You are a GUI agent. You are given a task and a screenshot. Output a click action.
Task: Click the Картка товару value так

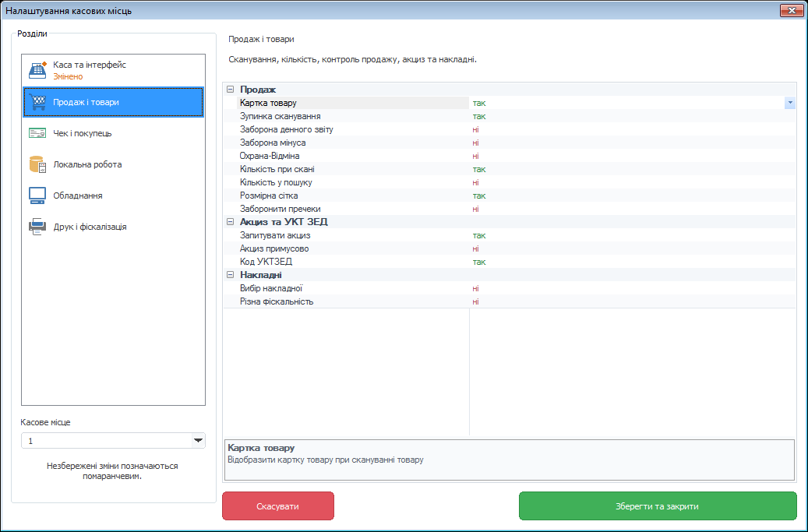click(479, 103)
